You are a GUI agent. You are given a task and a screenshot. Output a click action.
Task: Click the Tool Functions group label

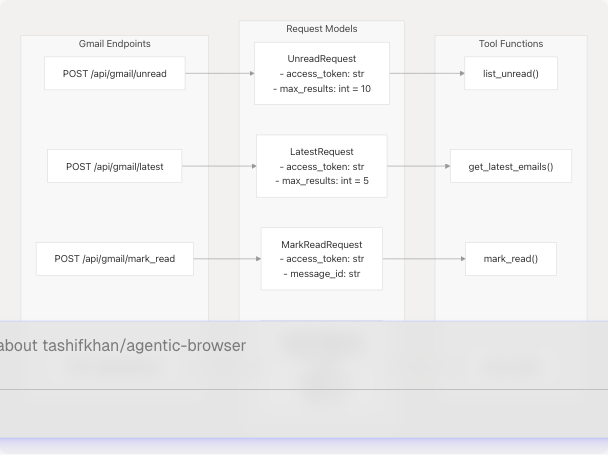(x=511, y=44)
